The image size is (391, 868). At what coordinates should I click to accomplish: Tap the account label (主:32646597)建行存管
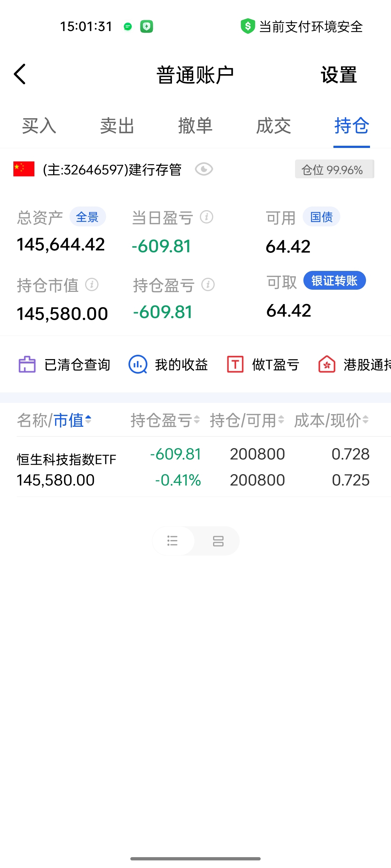point(112,170)
